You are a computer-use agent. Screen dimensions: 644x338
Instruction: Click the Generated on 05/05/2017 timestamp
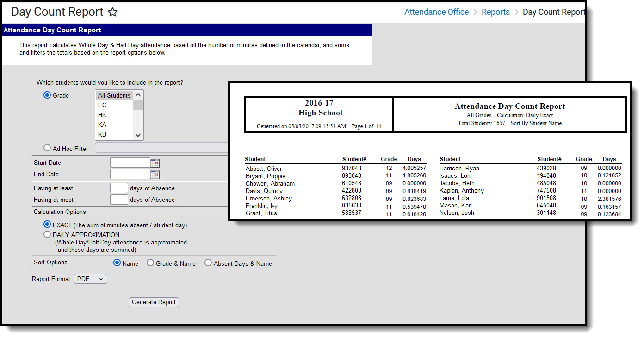(301, 126)
